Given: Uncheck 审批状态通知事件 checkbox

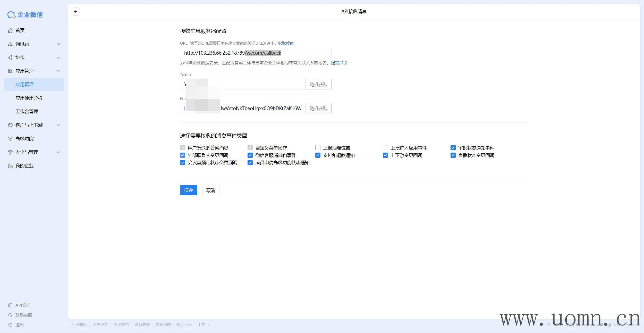Looking at the screenshot, I should click(x=453, y=148).
